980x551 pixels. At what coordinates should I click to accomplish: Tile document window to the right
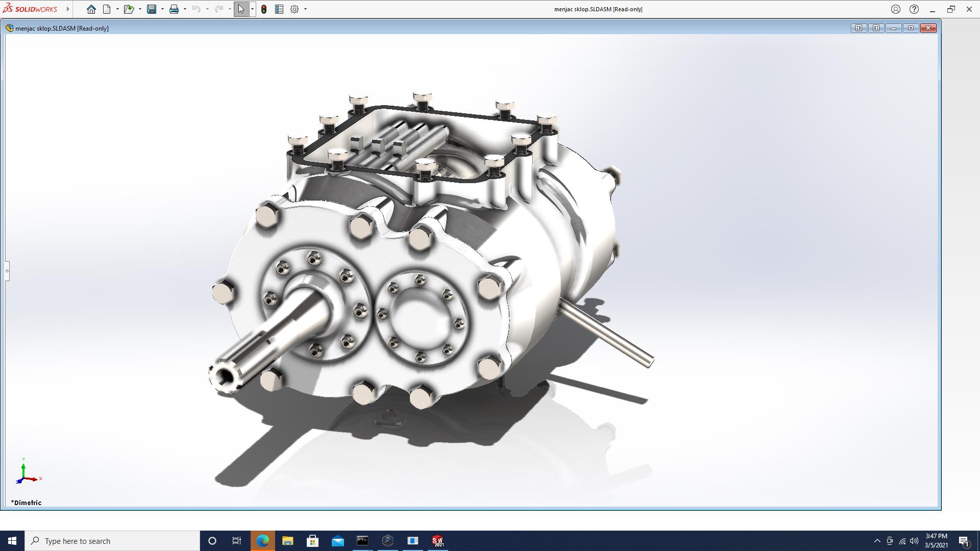coord(876,28)
